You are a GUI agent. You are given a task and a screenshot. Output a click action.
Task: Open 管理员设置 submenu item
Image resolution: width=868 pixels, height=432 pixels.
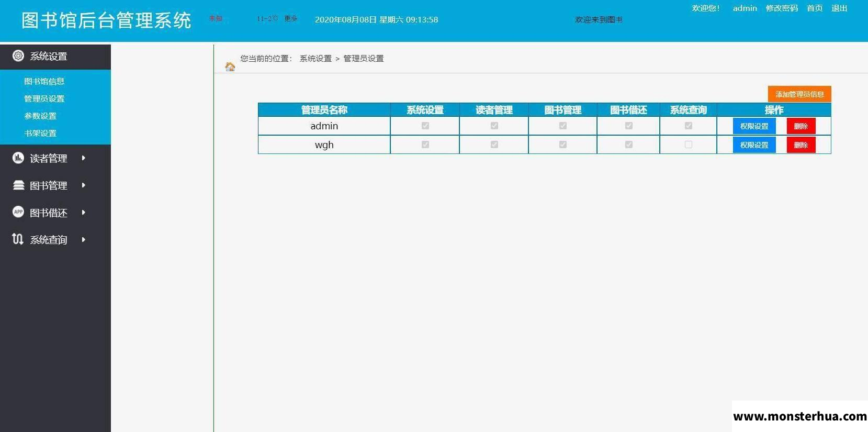point(44,98)
